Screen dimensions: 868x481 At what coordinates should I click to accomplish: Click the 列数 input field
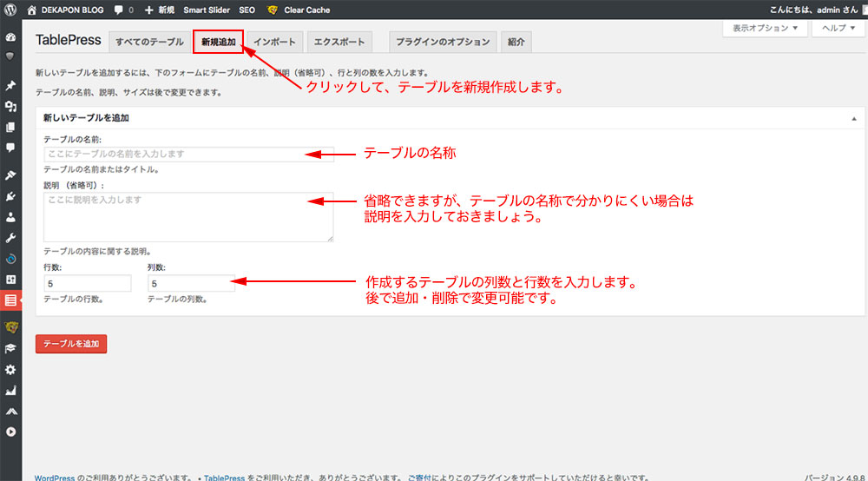point(191,283)
